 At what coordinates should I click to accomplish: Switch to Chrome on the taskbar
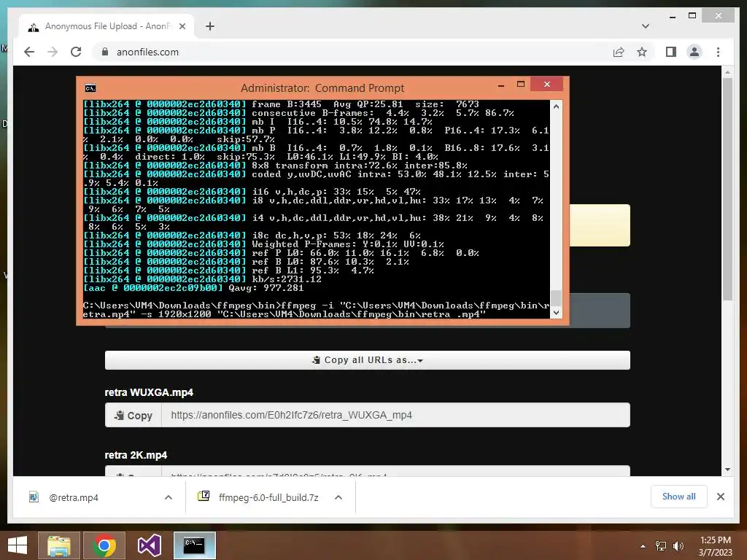point(104,545)
